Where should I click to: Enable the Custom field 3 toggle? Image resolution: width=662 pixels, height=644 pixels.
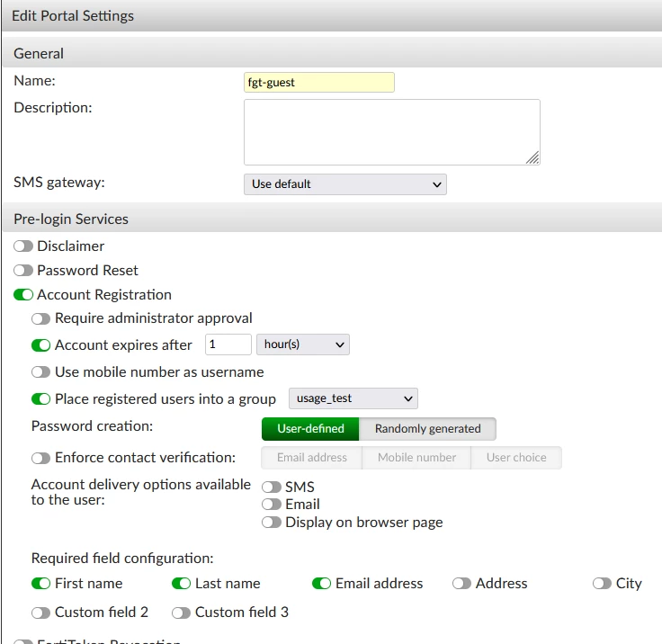(181, 613)
